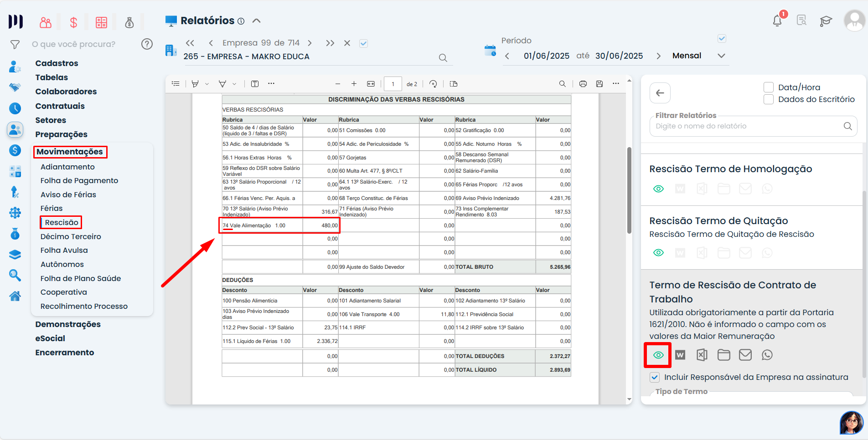Open Folha de Pagamento in menu
The image size is (868, 440).
coord(79,181)
